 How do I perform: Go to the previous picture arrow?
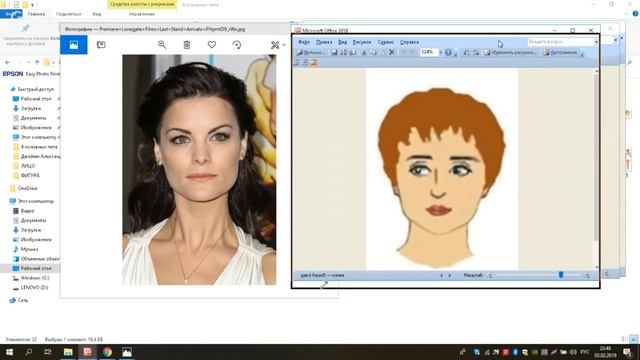click(441, 276)
